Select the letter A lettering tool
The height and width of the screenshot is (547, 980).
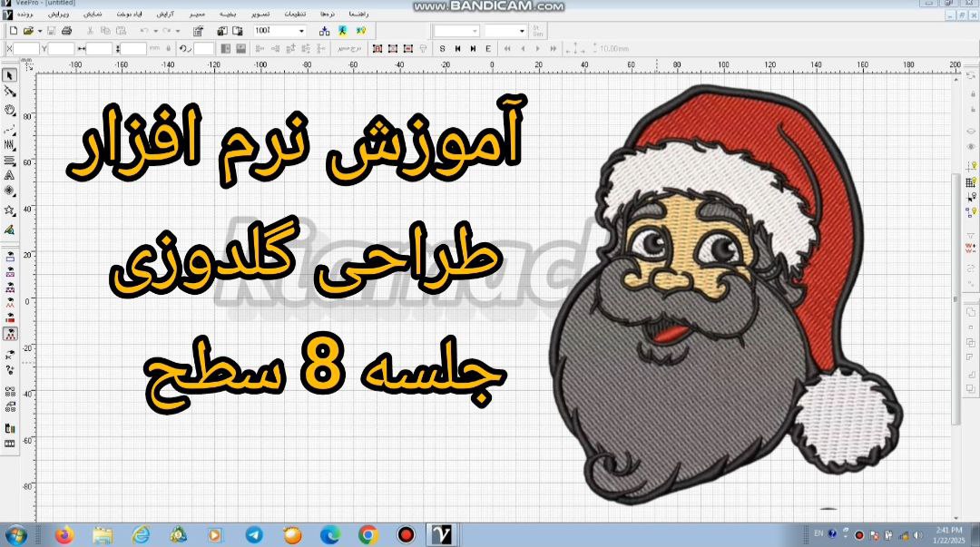(10, 175)
